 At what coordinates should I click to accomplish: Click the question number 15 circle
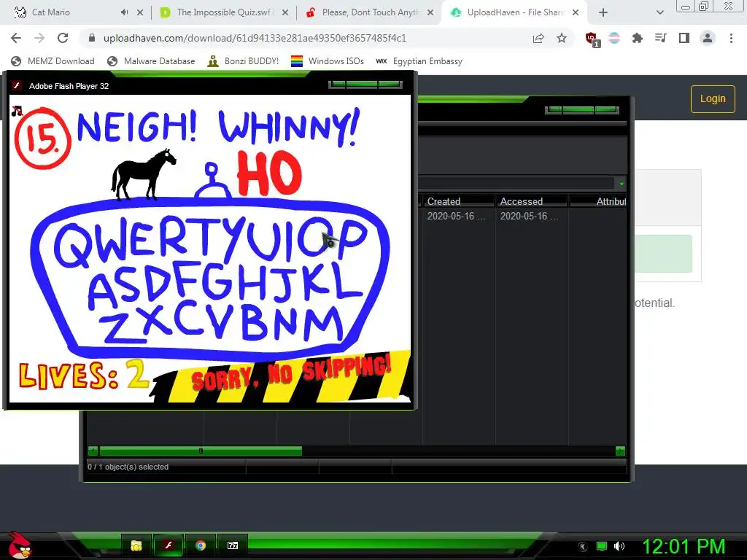[x=42, y=139]
